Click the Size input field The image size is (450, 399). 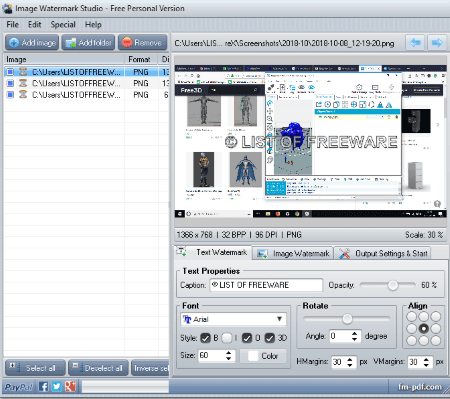211,356
